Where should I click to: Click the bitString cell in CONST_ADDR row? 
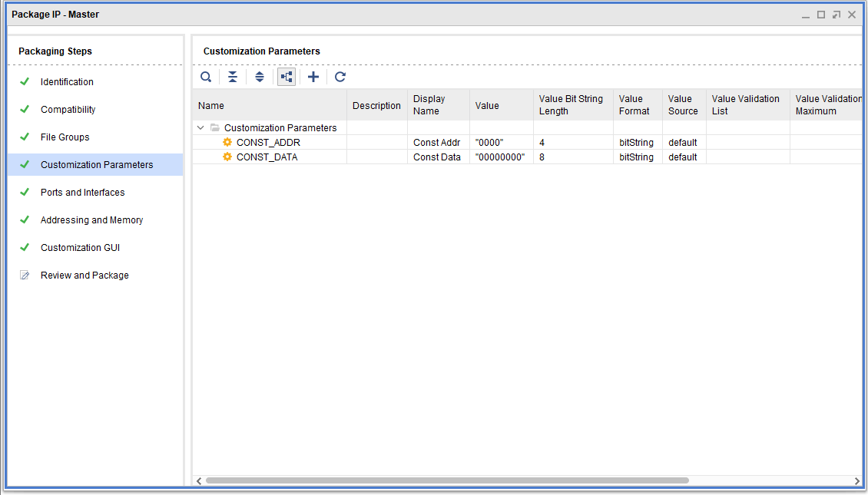pos(637,143)
